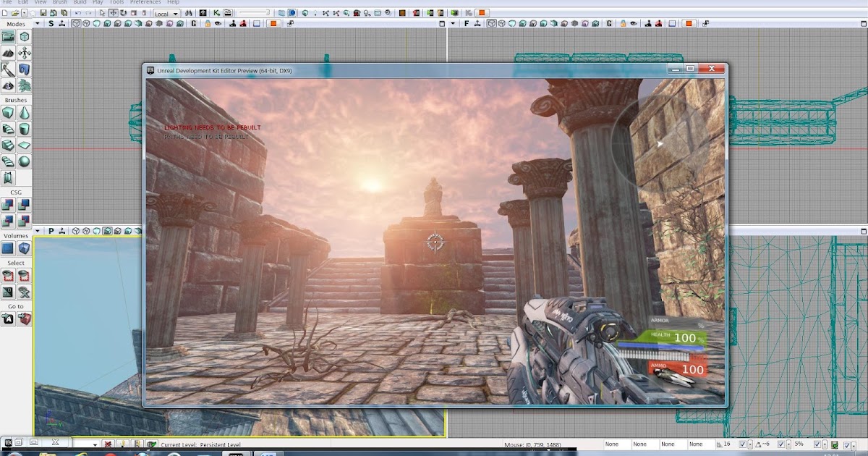Screen dimensions: 868x456
Task: Open the dropdown arrow at status bar end
Action: click(854, 445)
